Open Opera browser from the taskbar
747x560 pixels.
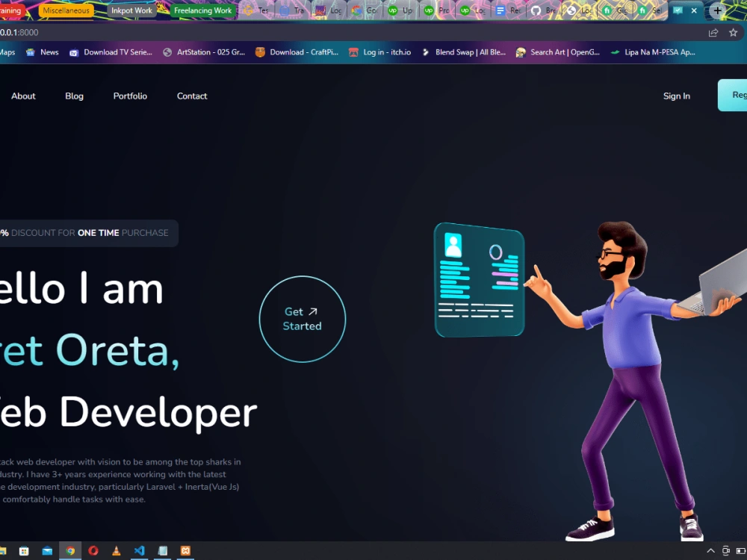tap(93, 551)
